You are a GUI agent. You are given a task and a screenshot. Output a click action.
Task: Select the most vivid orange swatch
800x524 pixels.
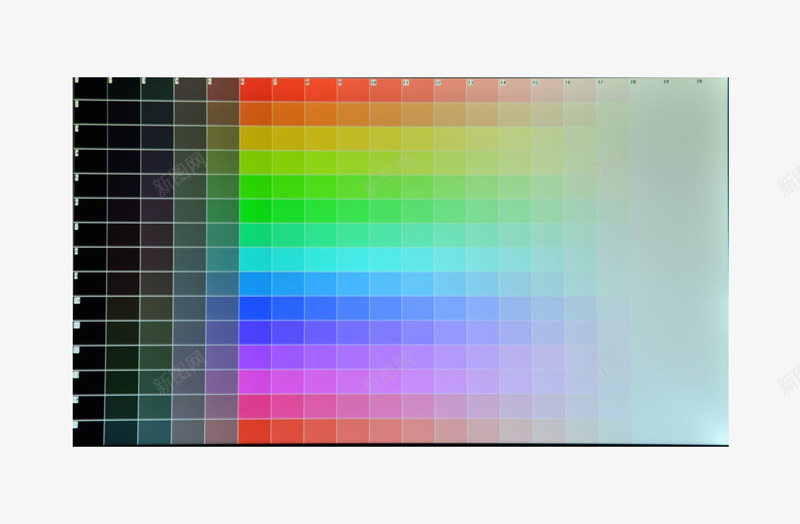coord(256,114)
